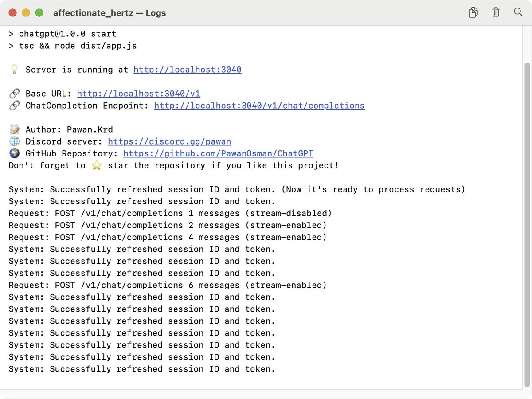Screen dimensions: 532x399
Task: Click the request line with '2 messages (stream-enabled)'
Action: coord(168,225)
